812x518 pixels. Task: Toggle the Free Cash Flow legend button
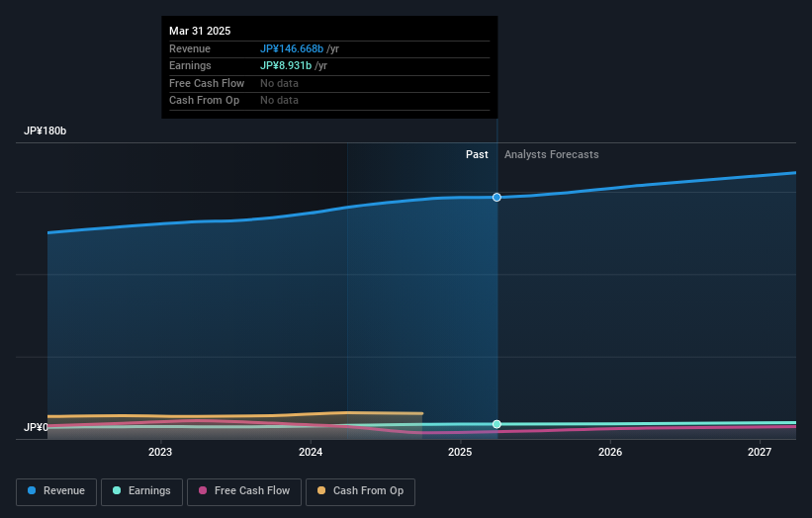(x=244, y=491)
